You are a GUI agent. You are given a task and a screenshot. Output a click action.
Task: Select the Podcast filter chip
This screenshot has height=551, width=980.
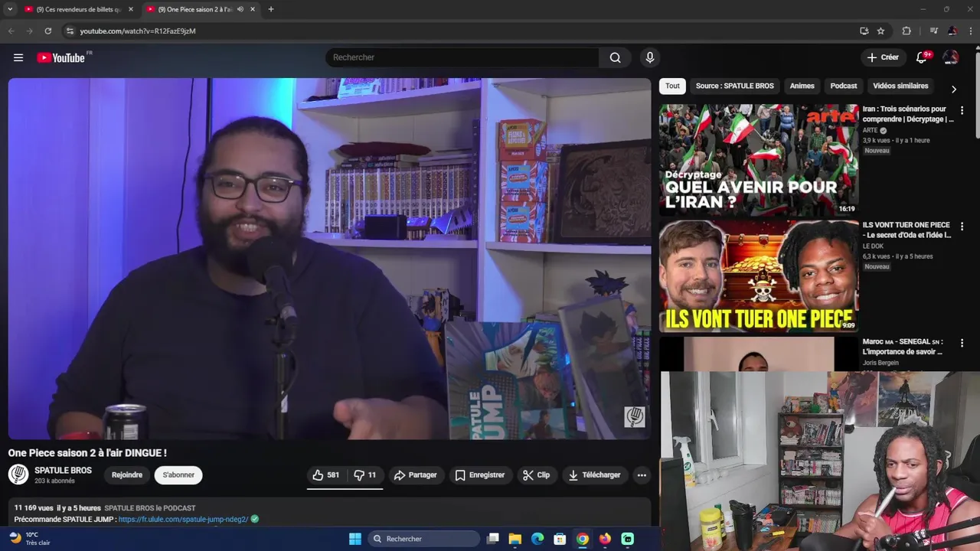point(844,86)
